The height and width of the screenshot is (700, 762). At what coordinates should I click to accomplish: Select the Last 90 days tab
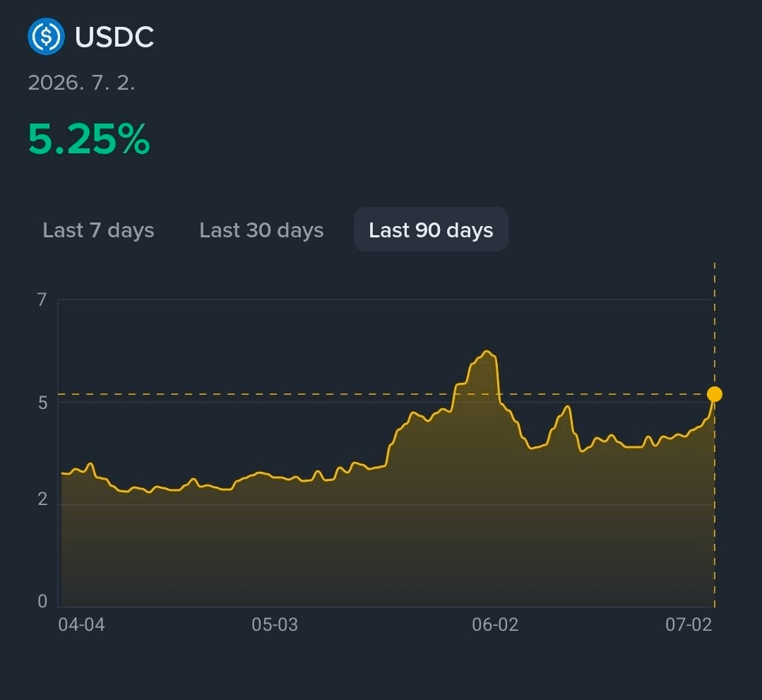431,230
